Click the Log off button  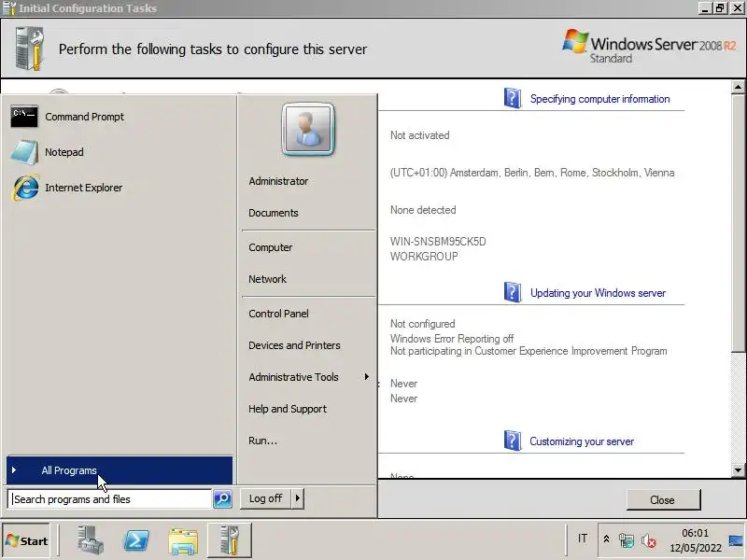265,498
